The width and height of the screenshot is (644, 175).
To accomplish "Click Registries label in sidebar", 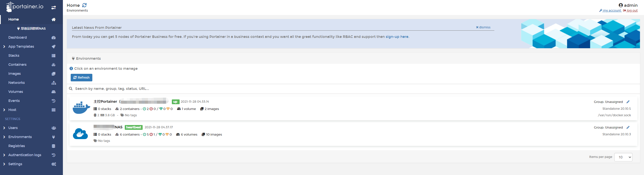I will tap(17, 146).
